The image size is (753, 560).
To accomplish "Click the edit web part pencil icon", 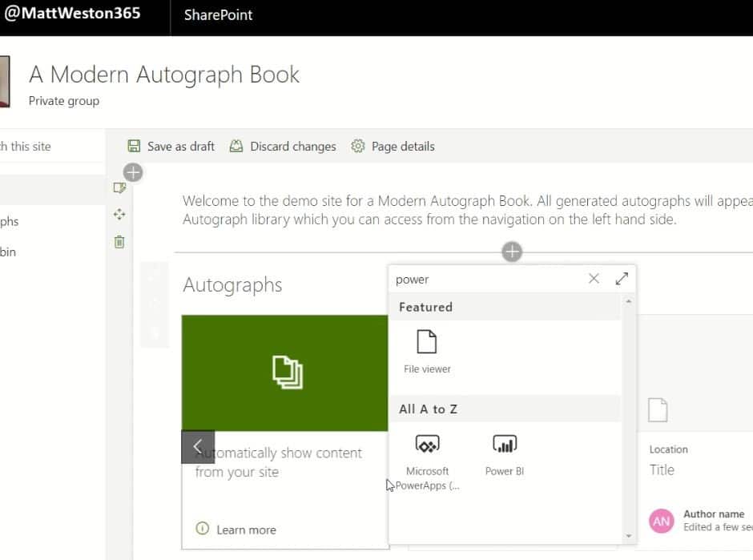I will [119, 187].
